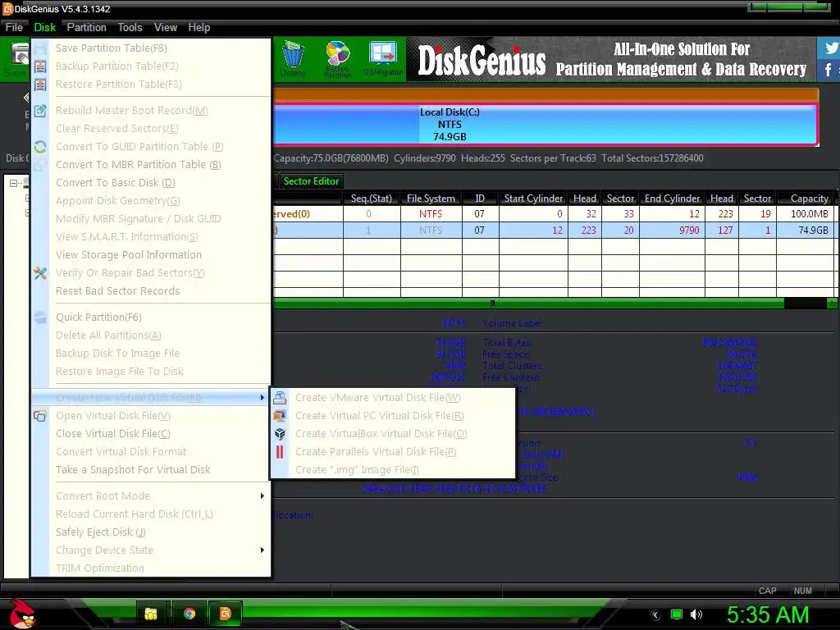The width and height of the screenshot is (840, 630).
Task: Open the Tools menu
Action: click(x=130, y=27)
